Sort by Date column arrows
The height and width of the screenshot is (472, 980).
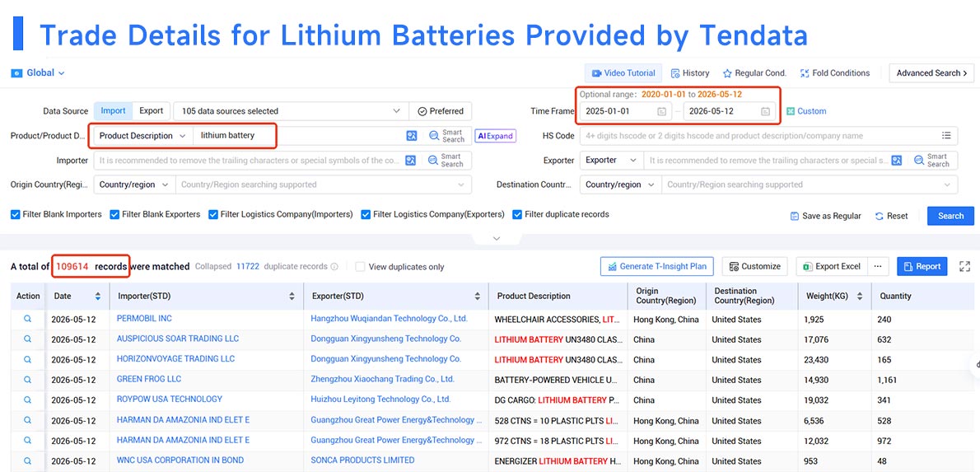[x=97, y=297]
